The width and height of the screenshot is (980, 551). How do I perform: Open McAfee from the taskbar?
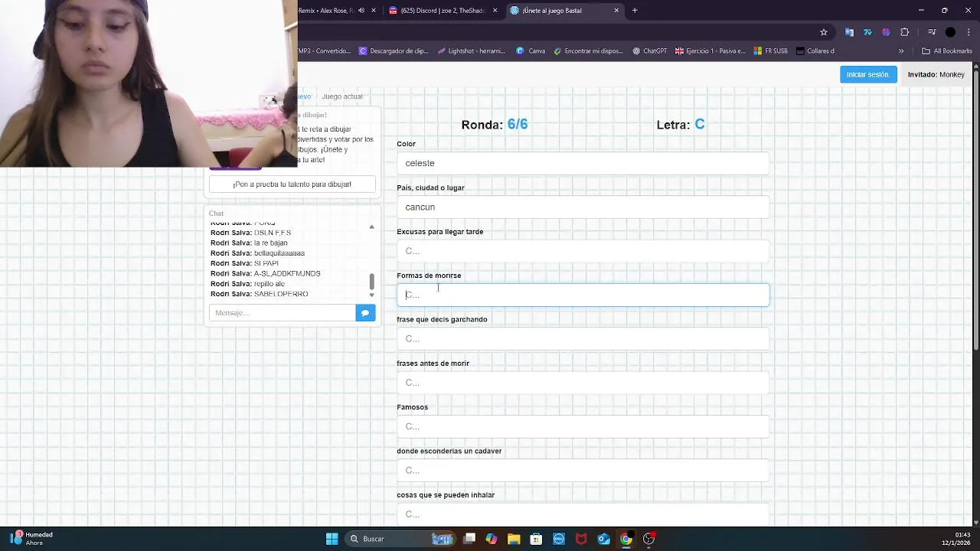tap(581, 539)
